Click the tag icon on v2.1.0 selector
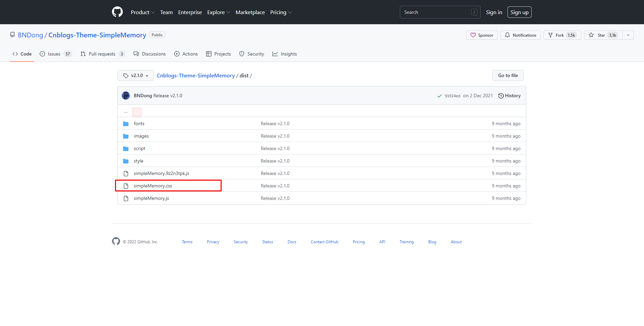This screenshot has height=326, width=644. (126, 76)
